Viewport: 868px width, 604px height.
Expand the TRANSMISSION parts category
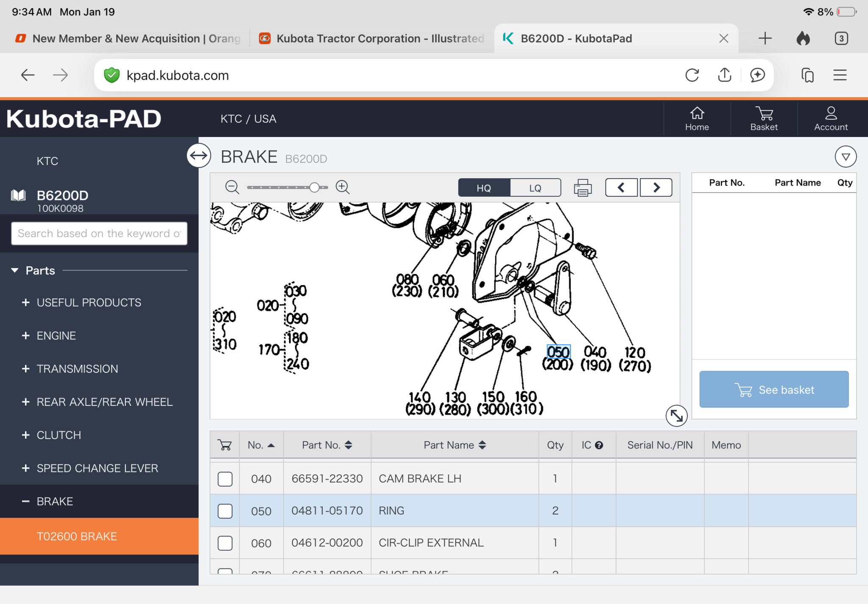point(77,369)
